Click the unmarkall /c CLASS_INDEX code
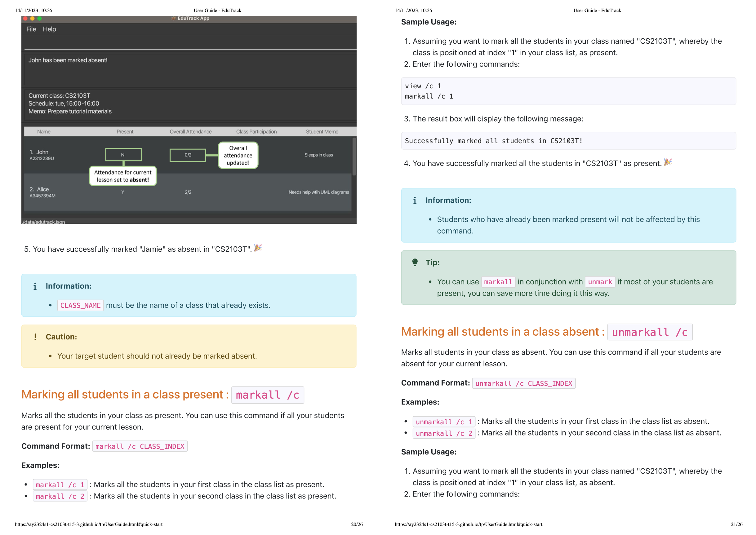Viewport: 756px width, 535px height. (523, 383)
